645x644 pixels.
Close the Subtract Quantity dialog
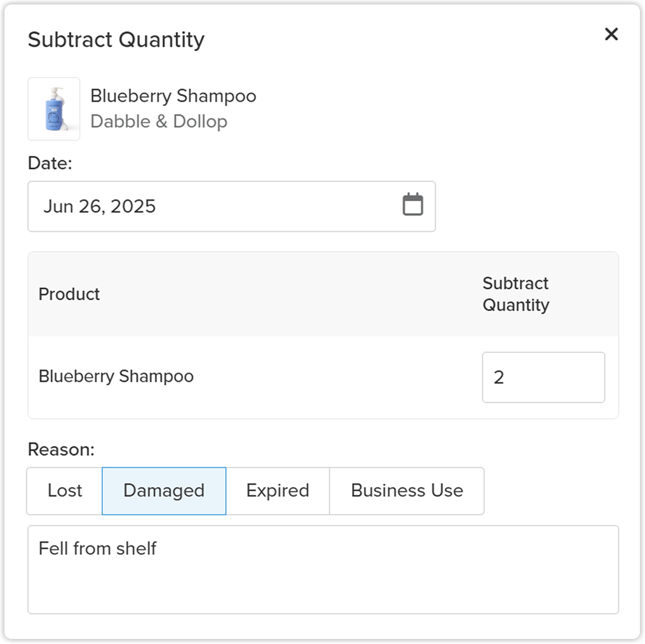click(611, 34)
